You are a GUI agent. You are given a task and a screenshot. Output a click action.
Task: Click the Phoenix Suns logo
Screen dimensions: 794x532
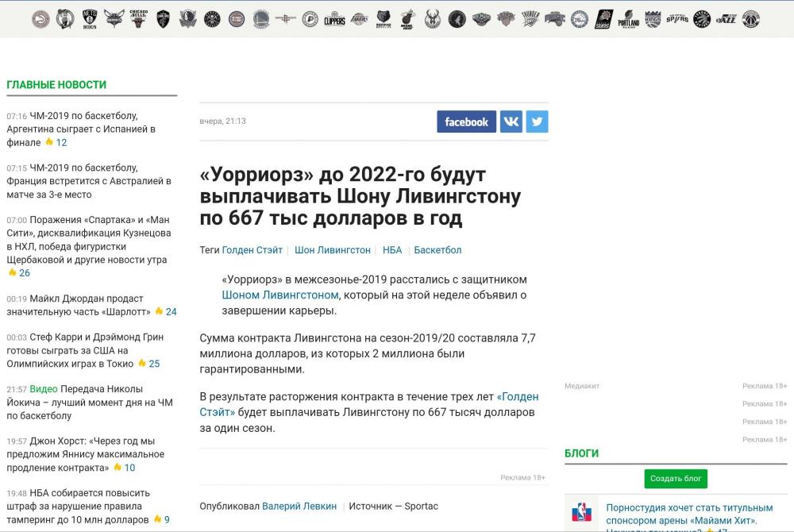[603, 18]
